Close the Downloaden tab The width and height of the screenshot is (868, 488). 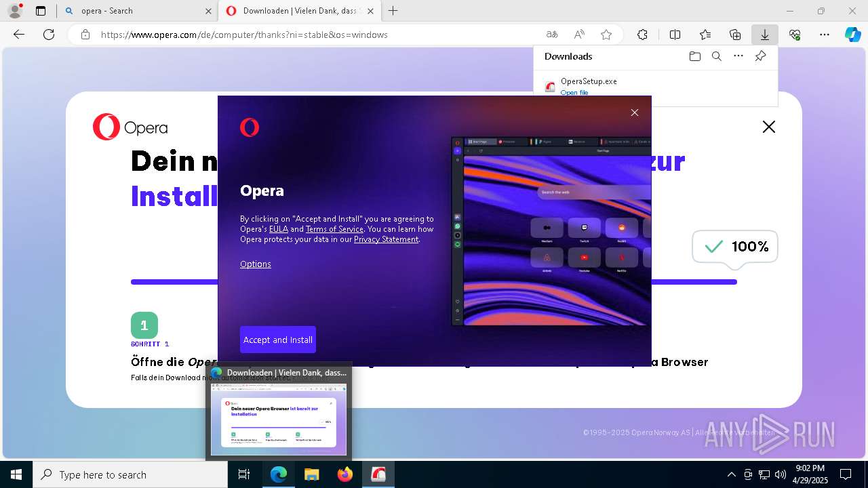click(x=370, y=11)
